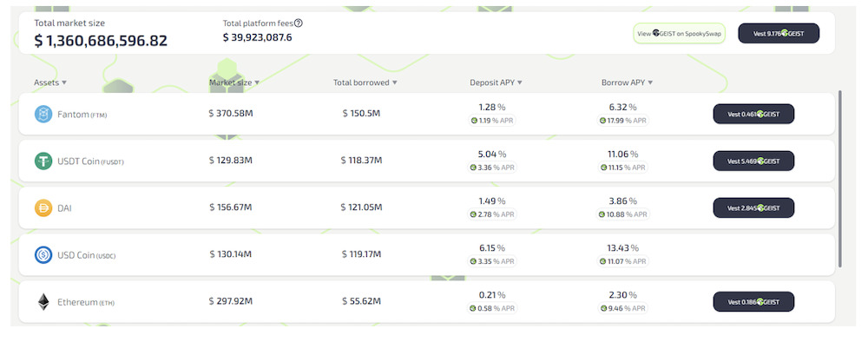The image size is (868, 342).
Task: Sort by Deposit APY column
Action: [x=496, y=82]
